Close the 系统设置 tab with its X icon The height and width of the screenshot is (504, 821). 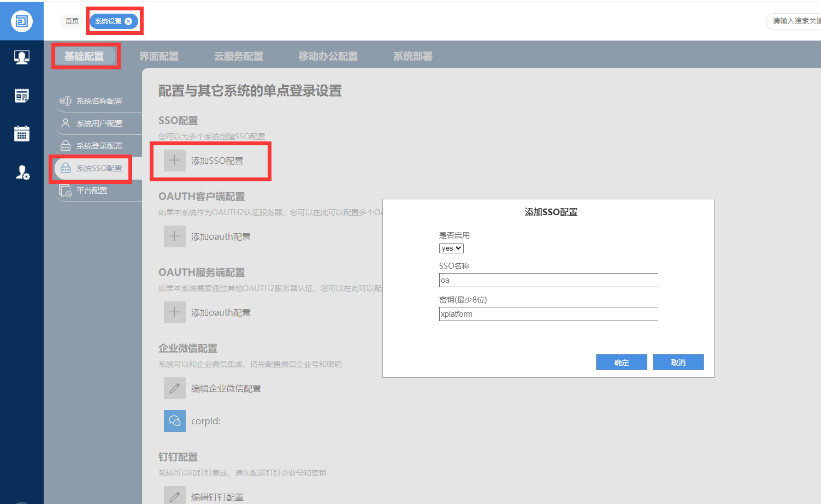coord(128,21)
